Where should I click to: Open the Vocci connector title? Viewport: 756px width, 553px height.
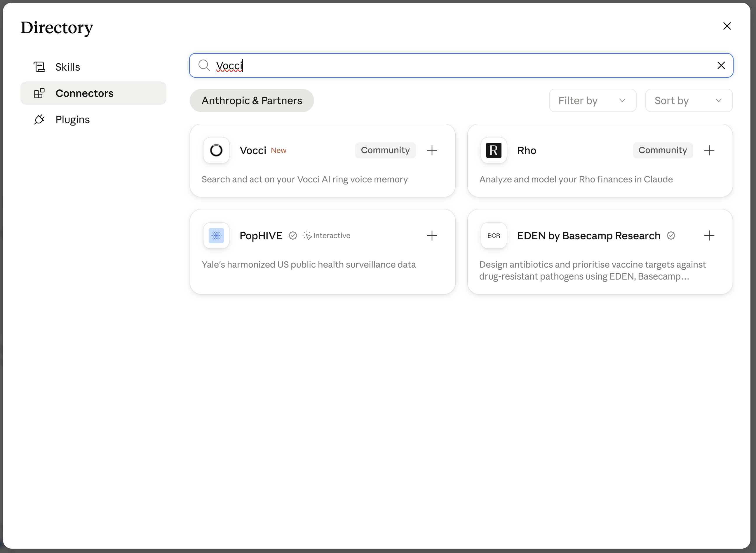click(253, 151)
